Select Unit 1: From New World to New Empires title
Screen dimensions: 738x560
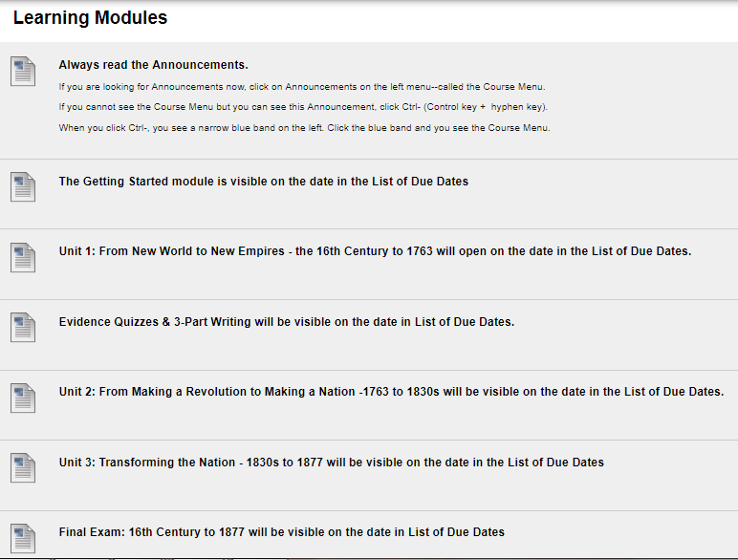[375, 251]
